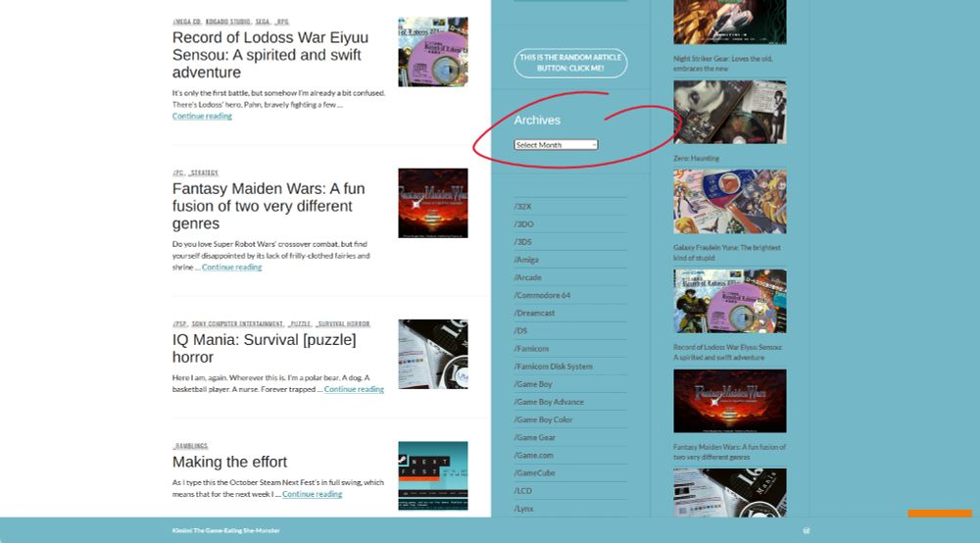
Task: Open the Zero: Haunting sidebar link
Action: [x=696, y=159]
